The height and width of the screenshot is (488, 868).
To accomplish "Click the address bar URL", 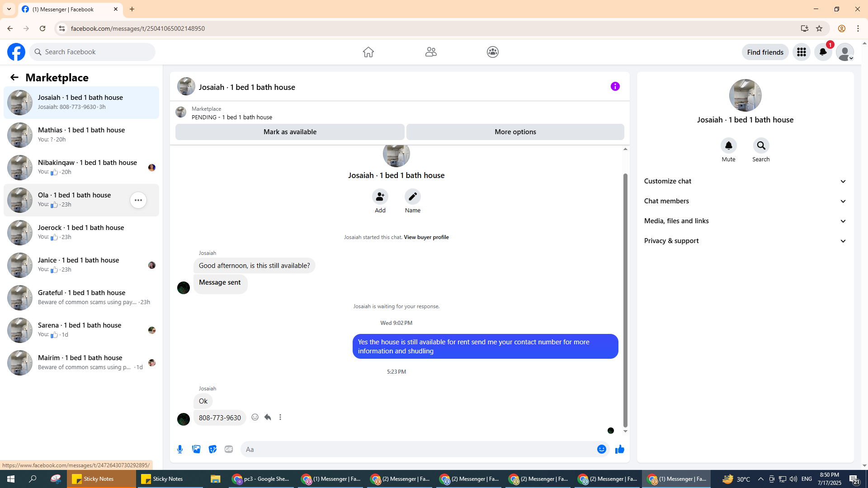I will [x=137, y=28].
